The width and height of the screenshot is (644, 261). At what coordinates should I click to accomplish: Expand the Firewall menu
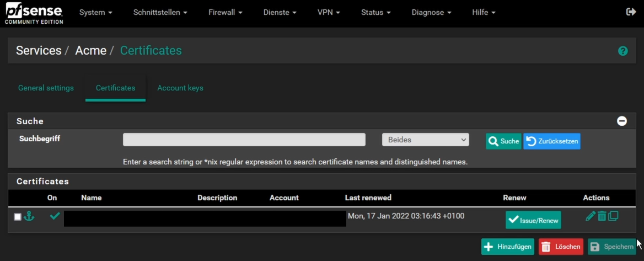[226, 12]
